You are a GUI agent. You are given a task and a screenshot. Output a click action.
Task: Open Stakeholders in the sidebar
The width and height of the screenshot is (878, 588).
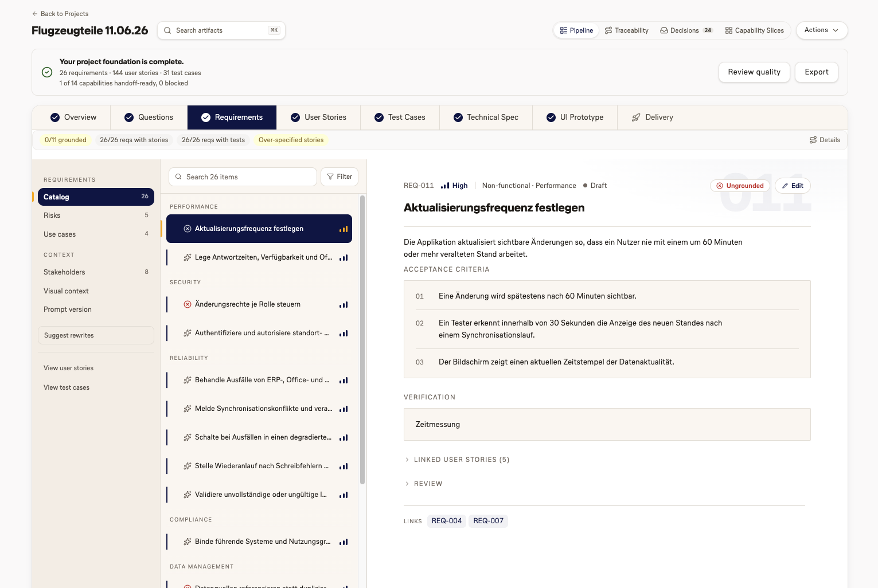[96, 272]
